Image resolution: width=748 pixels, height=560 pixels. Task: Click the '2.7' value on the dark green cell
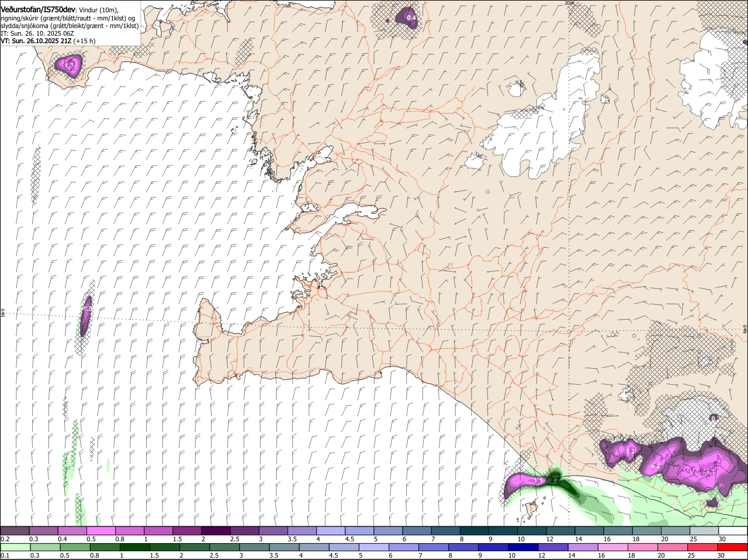pyautogui.click(x=555, y=481)
